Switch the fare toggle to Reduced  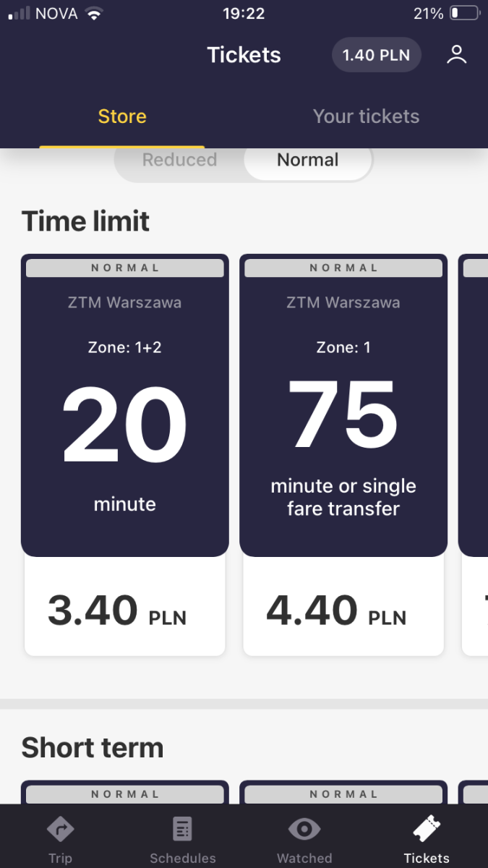tap(179, 160)
